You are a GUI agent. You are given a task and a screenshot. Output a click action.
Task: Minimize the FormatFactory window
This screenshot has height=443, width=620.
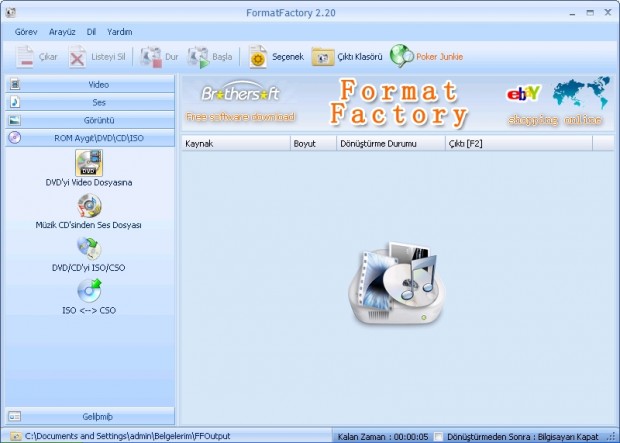tap(572, 13)
